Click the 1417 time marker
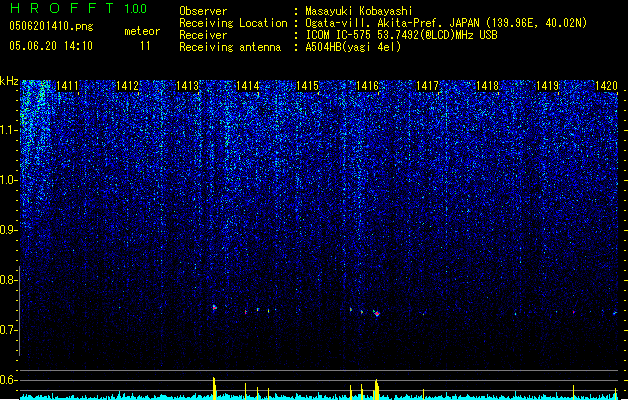This screenshot has width=629, height=400. tap(427, 85)
